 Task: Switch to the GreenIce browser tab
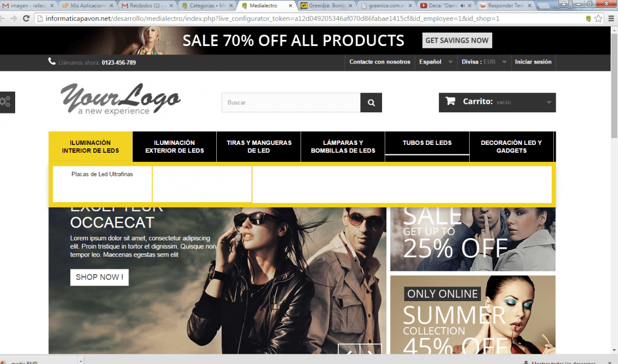coord(326,6)
